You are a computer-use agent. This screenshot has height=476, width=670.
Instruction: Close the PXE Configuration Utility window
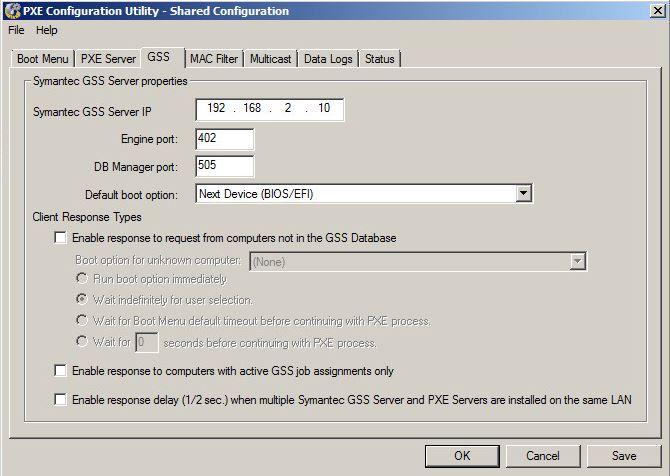657,11
